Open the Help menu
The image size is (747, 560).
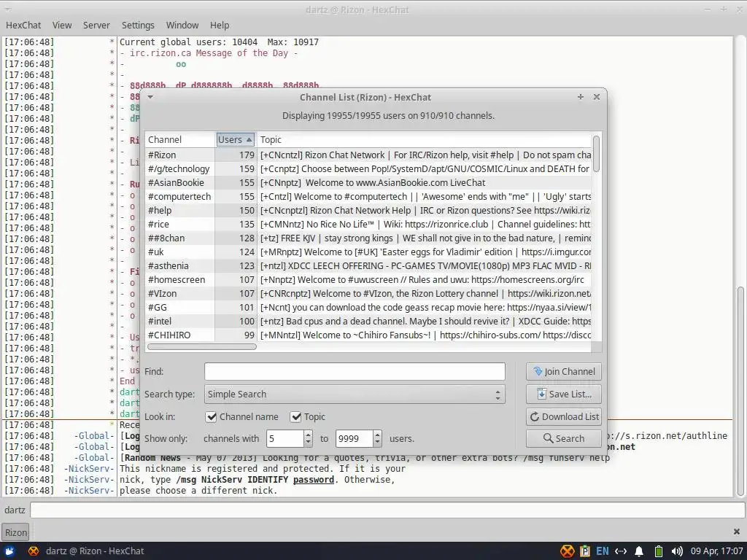[220, 26]
